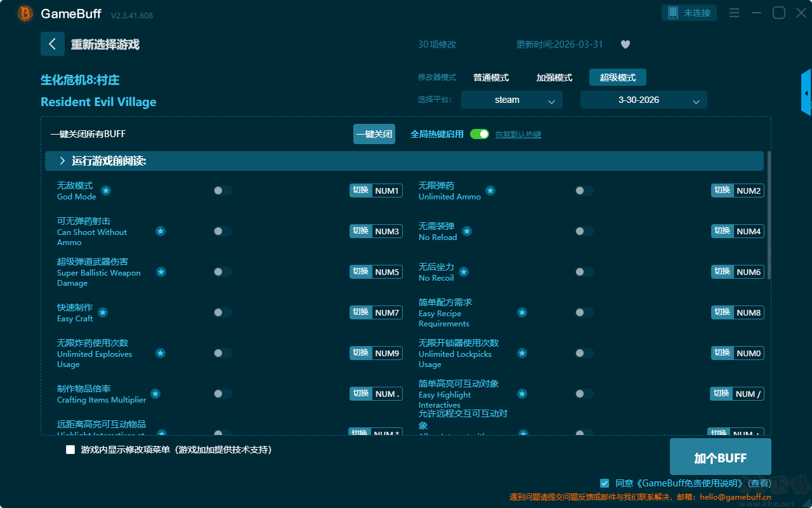
Task: Open the hamburger menu icon
Action: (x=734, y=13)
